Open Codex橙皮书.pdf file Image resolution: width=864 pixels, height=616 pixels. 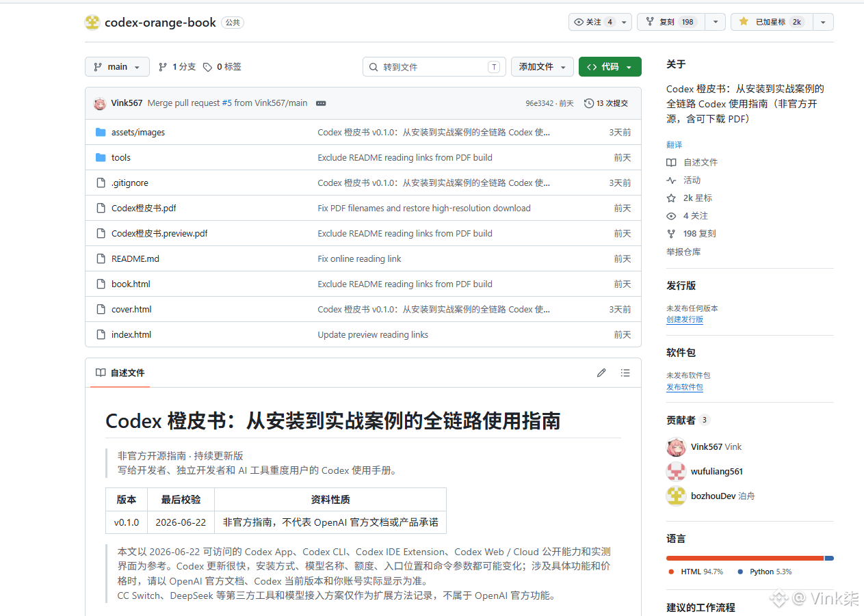coord(144,208)
